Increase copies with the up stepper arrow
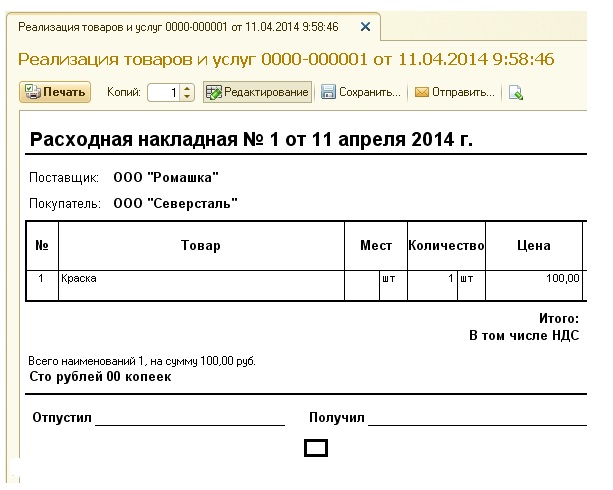This screenshot has width=613, height=490. click(187, 89)
